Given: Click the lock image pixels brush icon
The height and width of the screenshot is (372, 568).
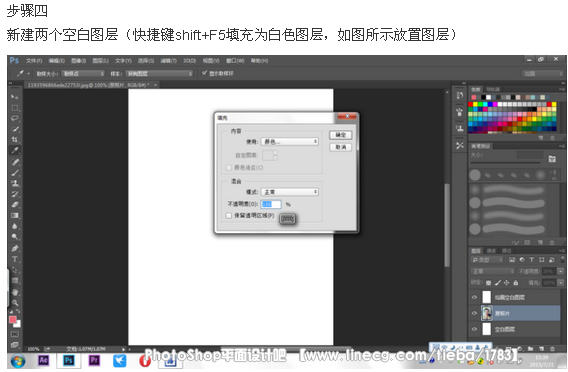Looking at the screenshot, I should (498, 283).
